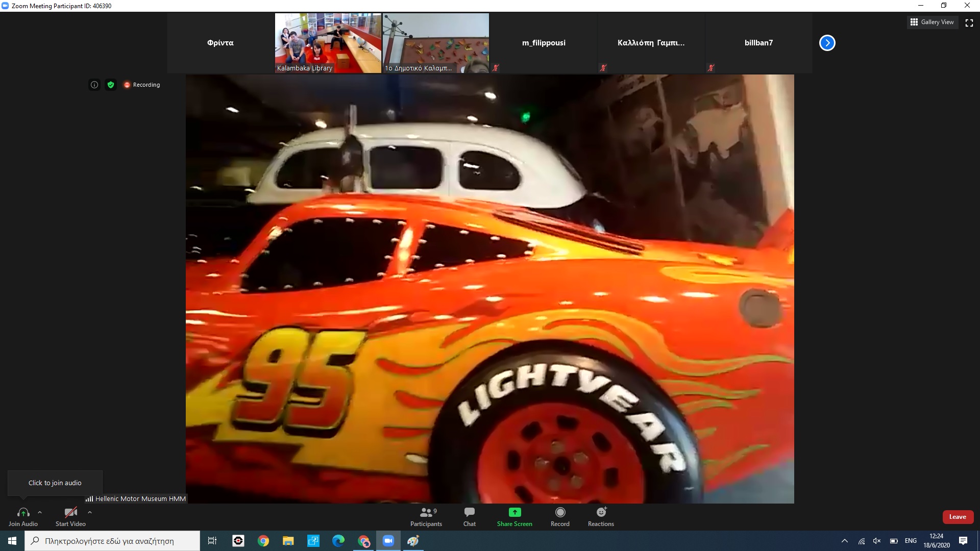Switch to Gallery View
This screenshot has height=551, width=980.
[x=932, y=22]
